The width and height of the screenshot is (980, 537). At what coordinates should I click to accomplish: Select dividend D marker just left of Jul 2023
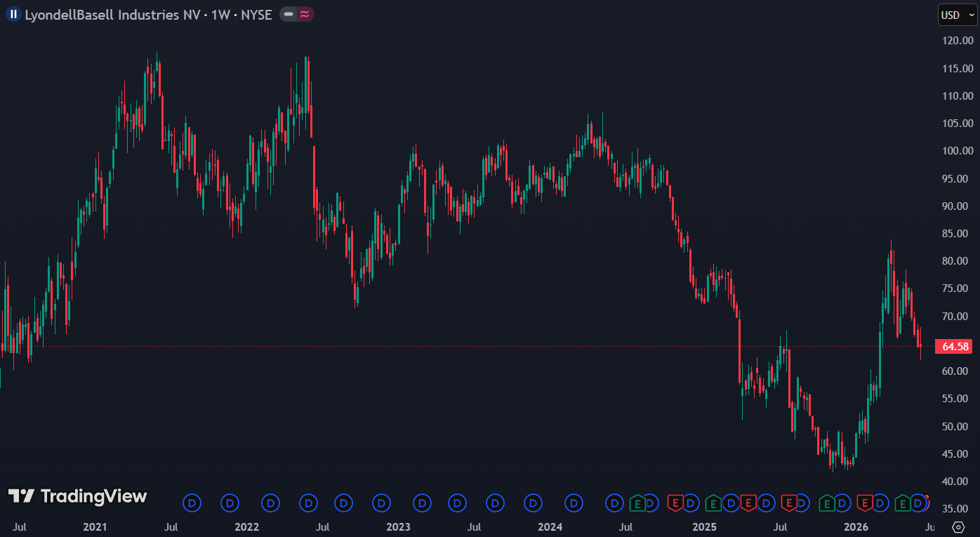(x=457, y=503)
